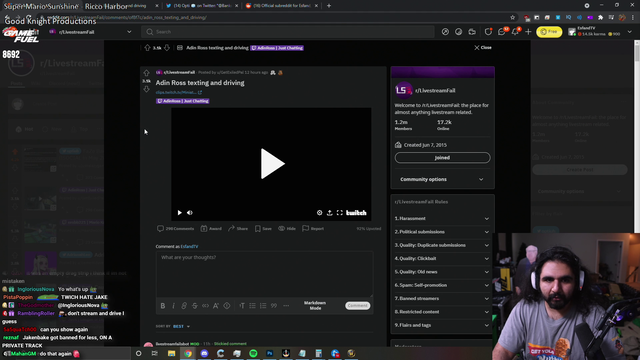Viewport: 640px width, 360px height.
Task: Bookmark page with the star icon
Action: (x=513, y=18)
